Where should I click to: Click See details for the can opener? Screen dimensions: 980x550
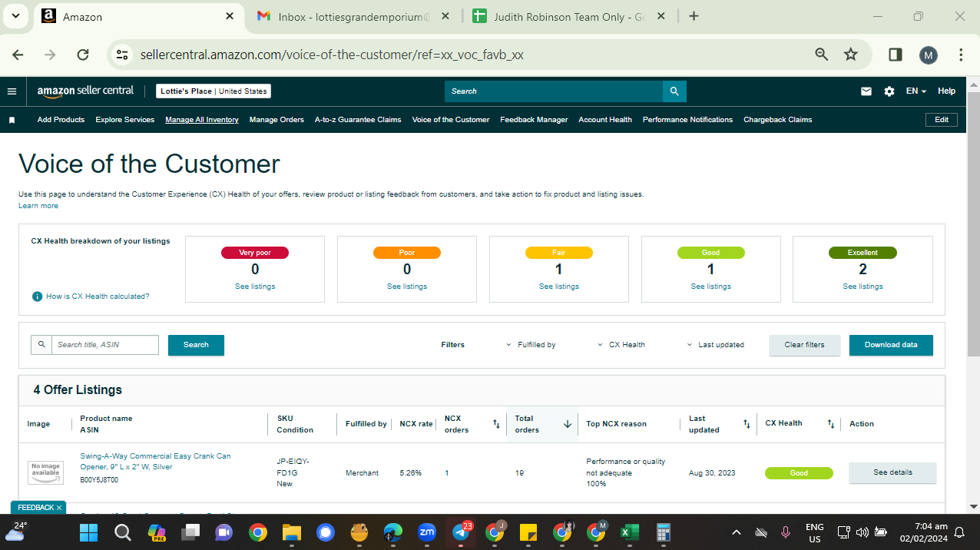pos(892,472)
